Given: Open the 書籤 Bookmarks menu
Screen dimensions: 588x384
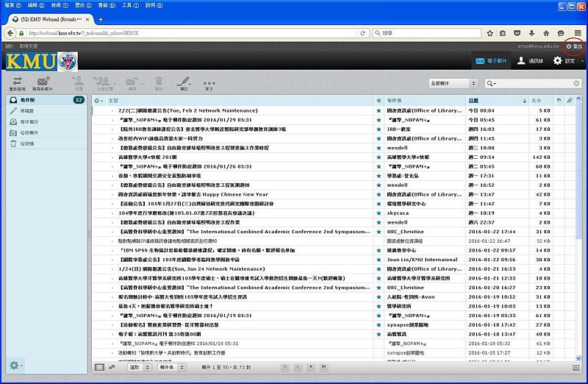Looking at the screenshot, I should [107, 5].
